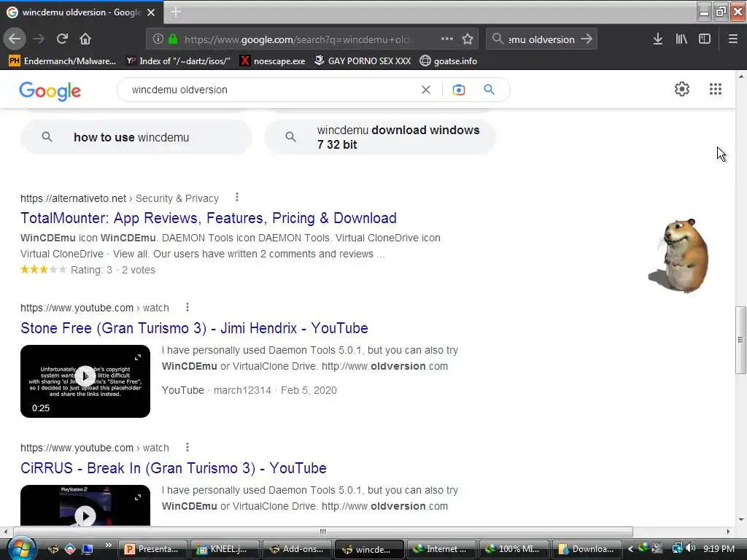Viewport: 747px width, 560px height.
Task: Play the CiRRUS Break In video thumbnail
Action: coord(85,506)
